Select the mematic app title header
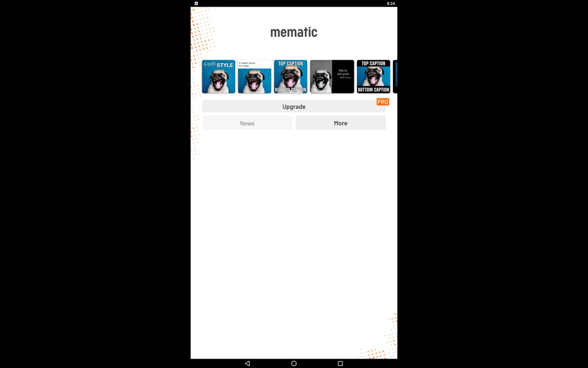Viewport: 588px width, 368px height. click(294, 32)
